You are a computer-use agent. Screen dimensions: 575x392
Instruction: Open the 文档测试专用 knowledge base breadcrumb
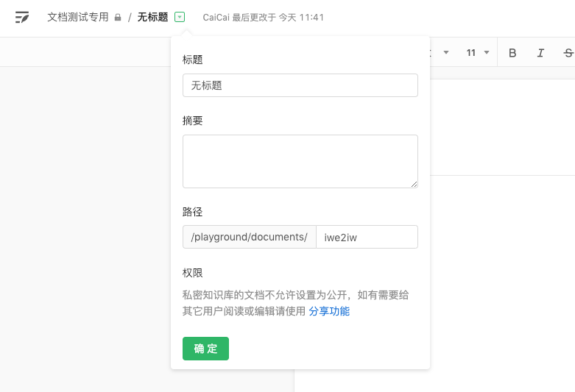[x=78, y=17]
